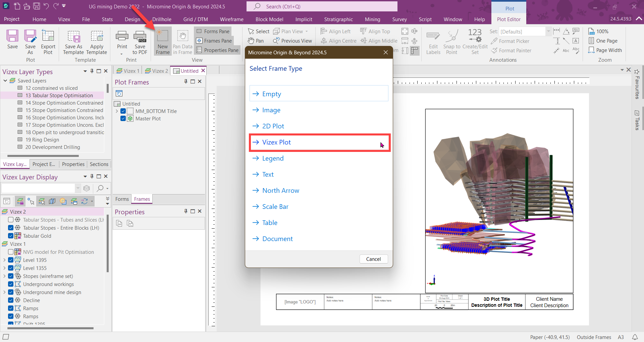Open the Save As Template tool
This screenshot has width=644, height=342.
73,41
